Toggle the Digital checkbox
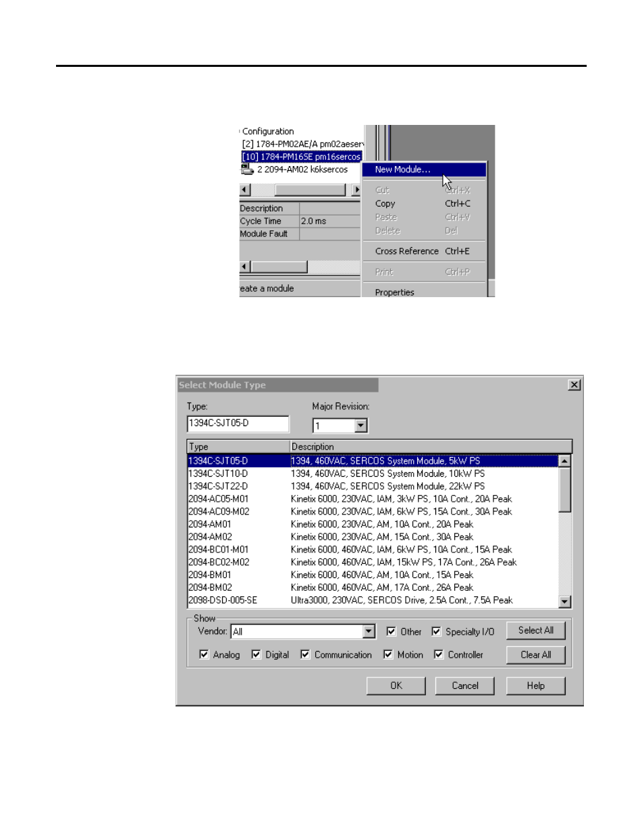The image size is (644, 834). (256, 654)
